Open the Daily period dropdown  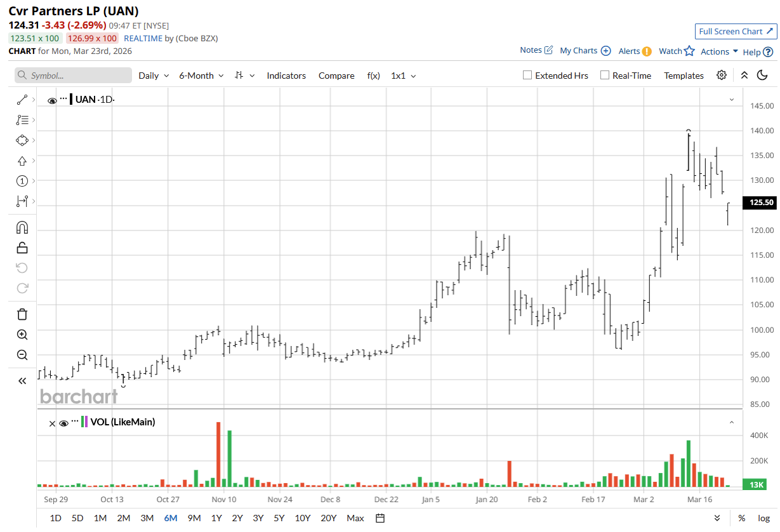154,75
